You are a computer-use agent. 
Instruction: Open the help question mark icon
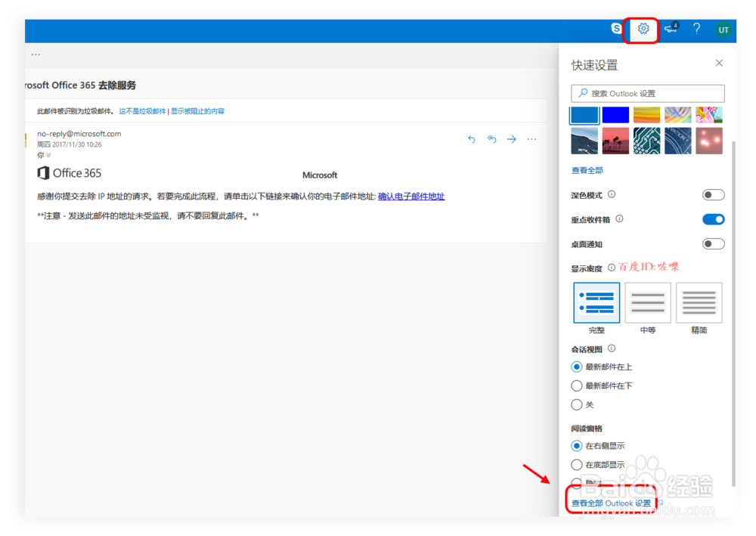pyautogui.click(x=697, y=29)
